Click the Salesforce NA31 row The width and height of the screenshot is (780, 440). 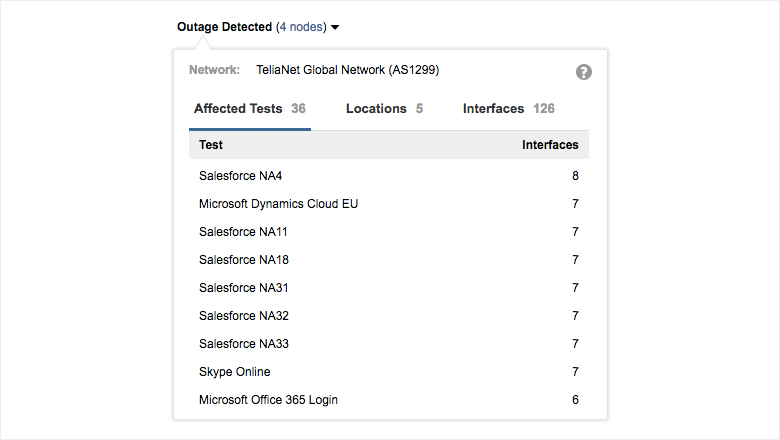point(244,288)
